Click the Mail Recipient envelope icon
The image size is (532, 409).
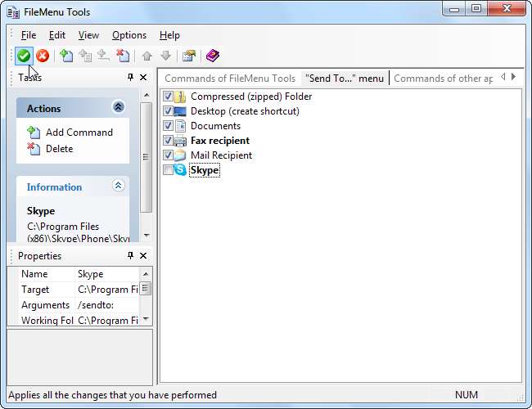click(x=180, y=155)
